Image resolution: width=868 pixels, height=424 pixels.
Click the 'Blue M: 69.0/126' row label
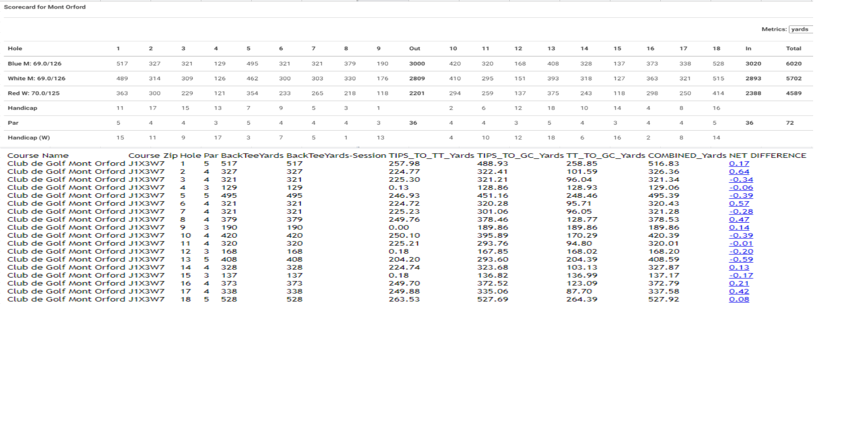[x=34, y=63]
